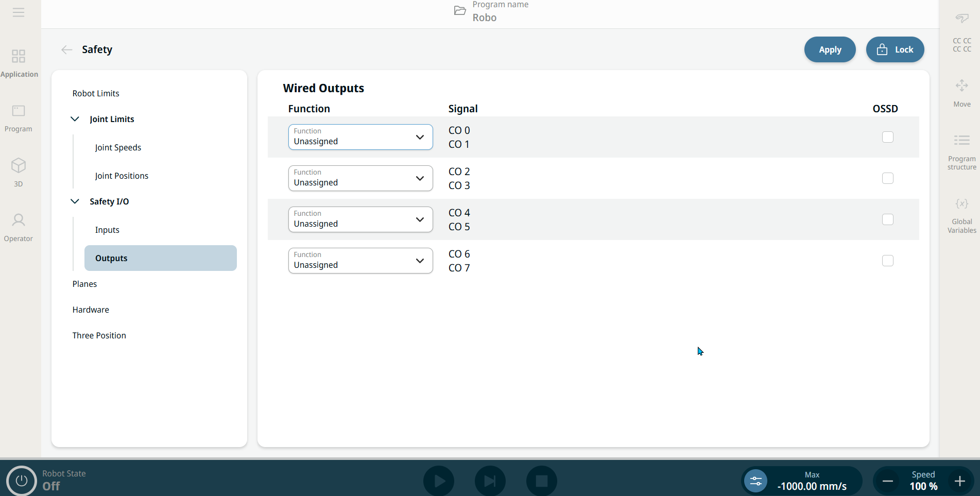Open the 3D view cube icon
The width and height of the screenshot is (980, 496).
[x=19, y=166]
